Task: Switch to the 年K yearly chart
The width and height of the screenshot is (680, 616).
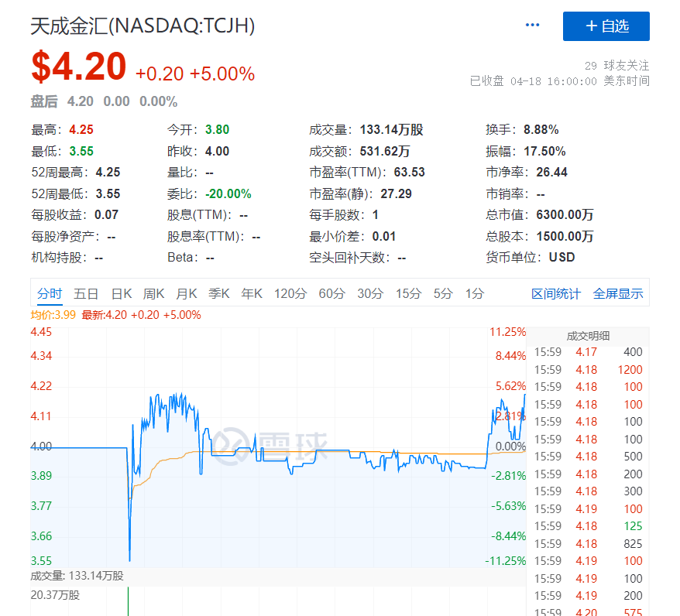Action: [x=252, y=294]
